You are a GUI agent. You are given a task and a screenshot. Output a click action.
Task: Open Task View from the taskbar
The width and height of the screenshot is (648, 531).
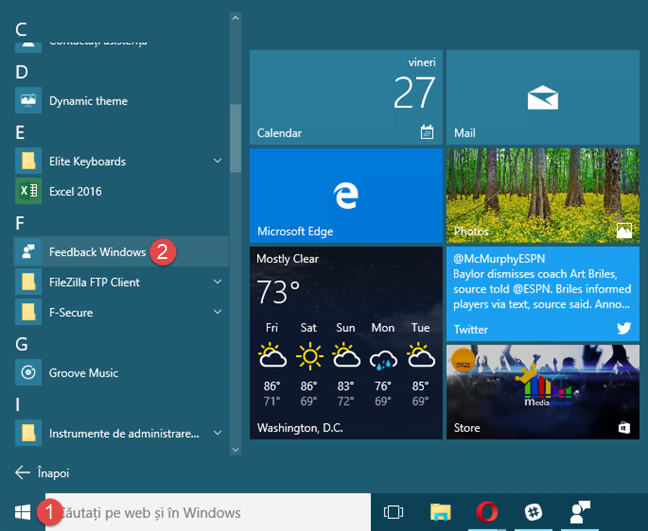tap(393, 512)
